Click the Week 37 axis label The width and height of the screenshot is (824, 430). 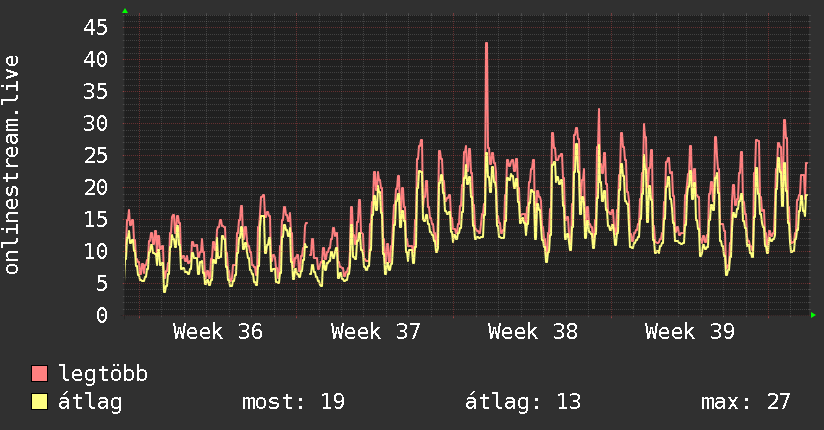[x=375, y=332]
